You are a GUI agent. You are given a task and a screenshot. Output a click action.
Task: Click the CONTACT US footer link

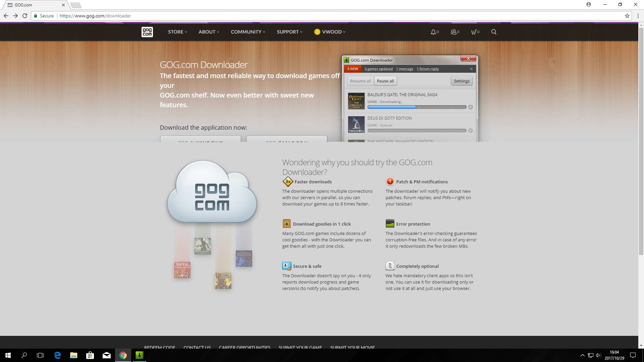197,347
